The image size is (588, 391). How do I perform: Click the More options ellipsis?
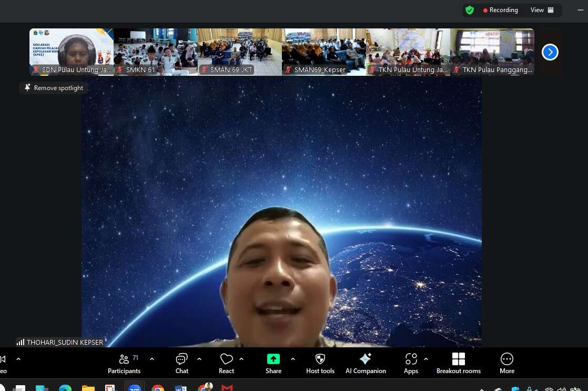pos(507,363)
